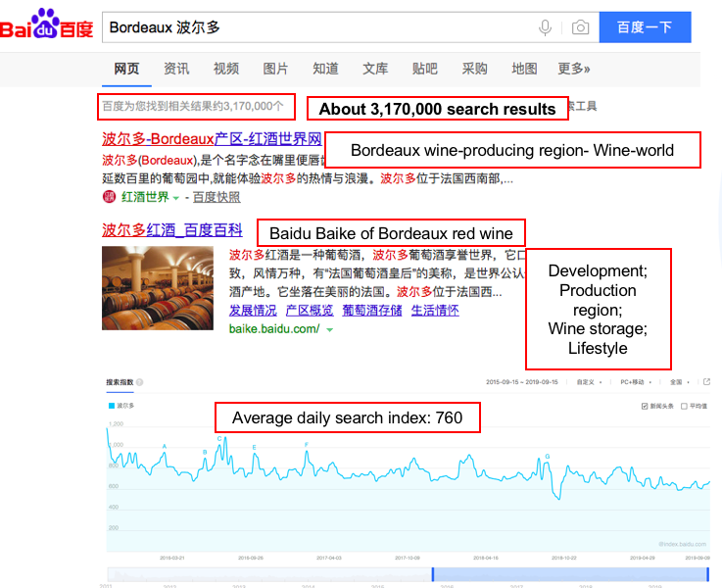Click the date range 2015-09-15 ~ 2019-09-15
The image size is (722, 588).
point(522,382)
